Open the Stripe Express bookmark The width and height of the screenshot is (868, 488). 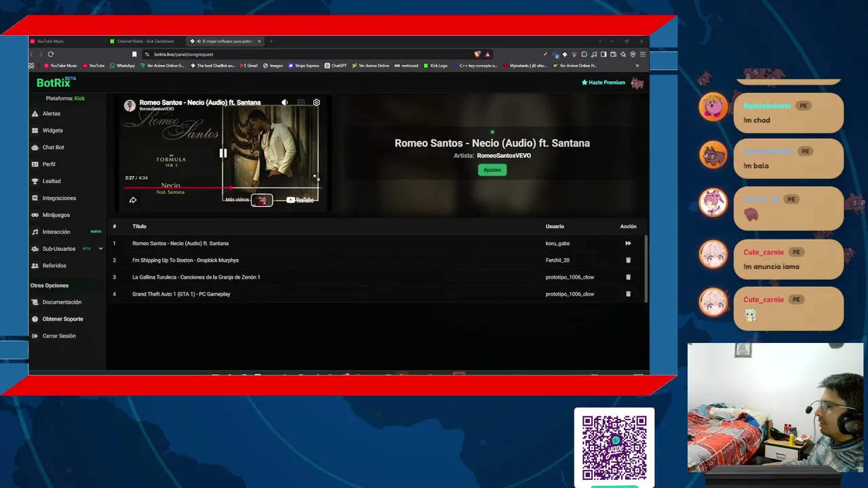(304, 66)
